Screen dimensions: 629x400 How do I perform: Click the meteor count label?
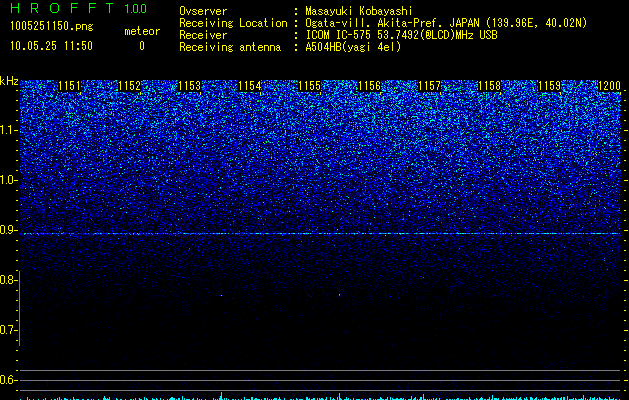tap(142, 31)
